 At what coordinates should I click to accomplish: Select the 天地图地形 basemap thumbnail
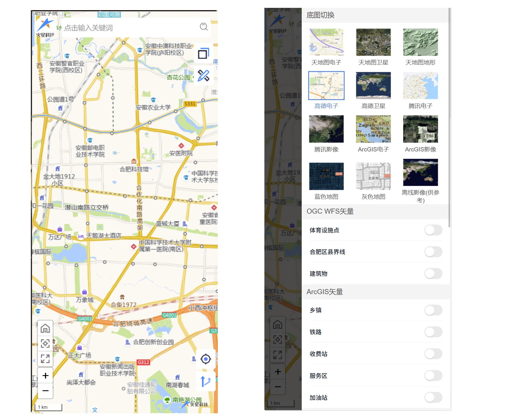click(420, 42)
